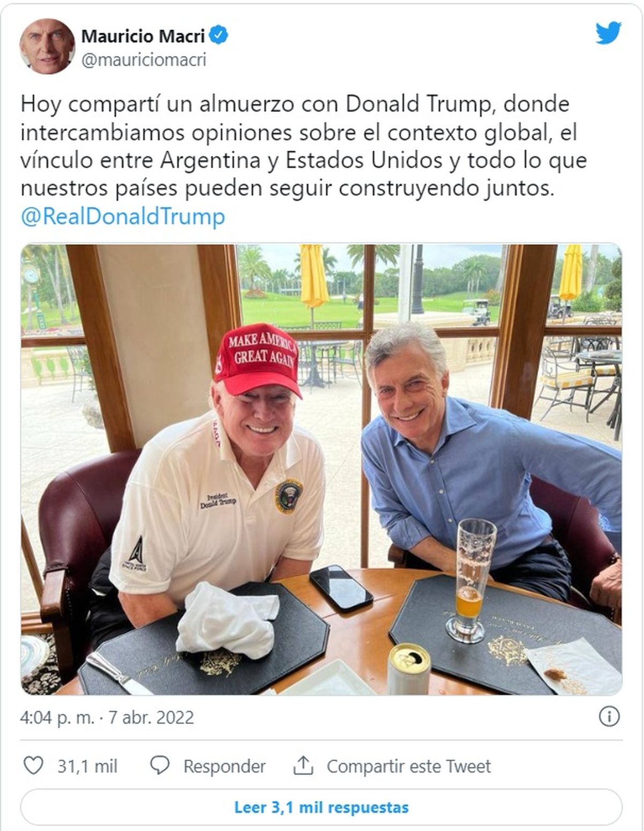Viewport: 644px width, 831px height.
Task: Click Leer 3,1 mil respuestas button
Action: (x=321, y=807)
